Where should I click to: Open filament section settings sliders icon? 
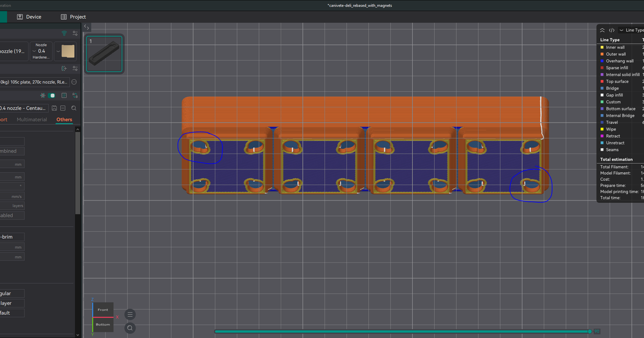click(x=75, y=68)
